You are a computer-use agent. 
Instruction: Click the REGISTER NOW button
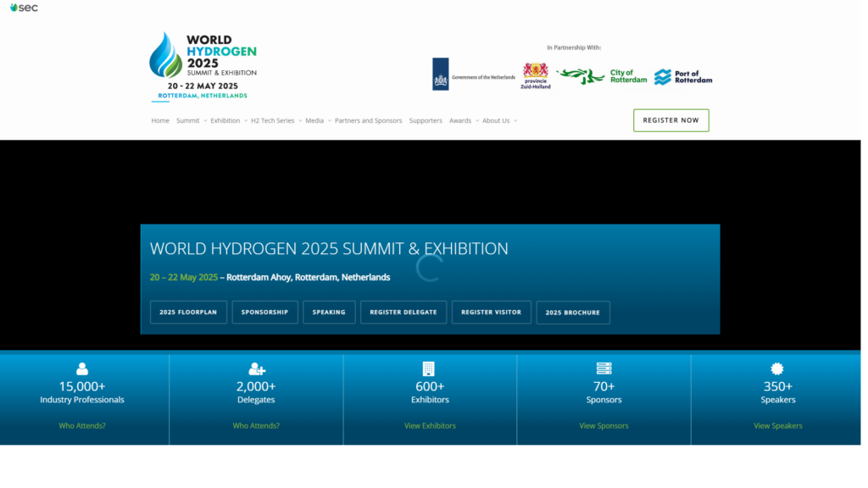[671, 120]
